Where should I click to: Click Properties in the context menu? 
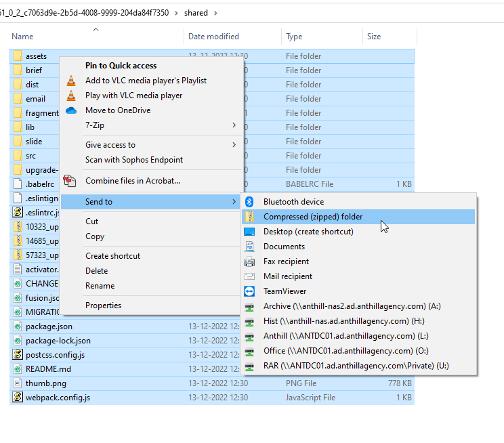coord(103,305)
